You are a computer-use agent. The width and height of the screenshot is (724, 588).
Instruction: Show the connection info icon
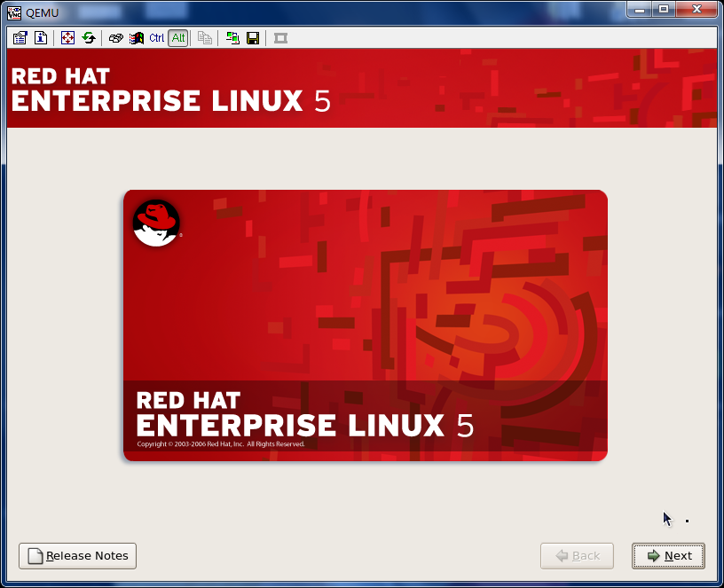tap(41, 38)
